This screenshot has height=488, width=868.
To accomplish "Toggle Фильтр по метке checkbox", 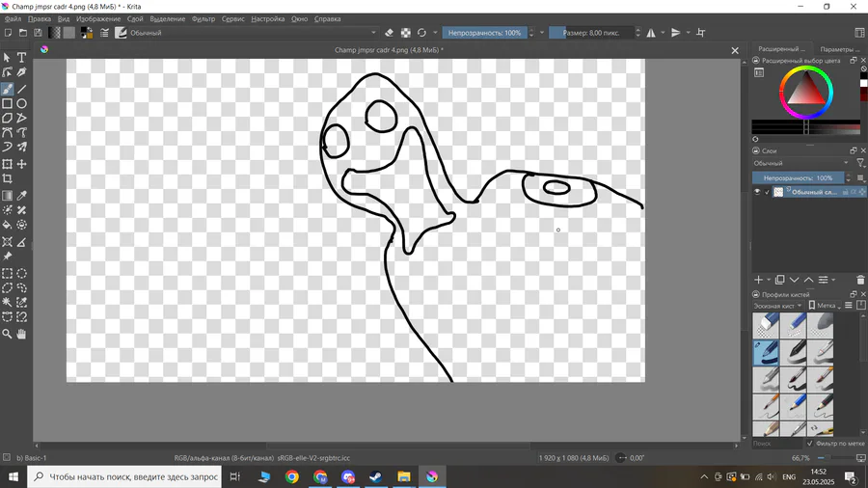I will click(810, 444).
